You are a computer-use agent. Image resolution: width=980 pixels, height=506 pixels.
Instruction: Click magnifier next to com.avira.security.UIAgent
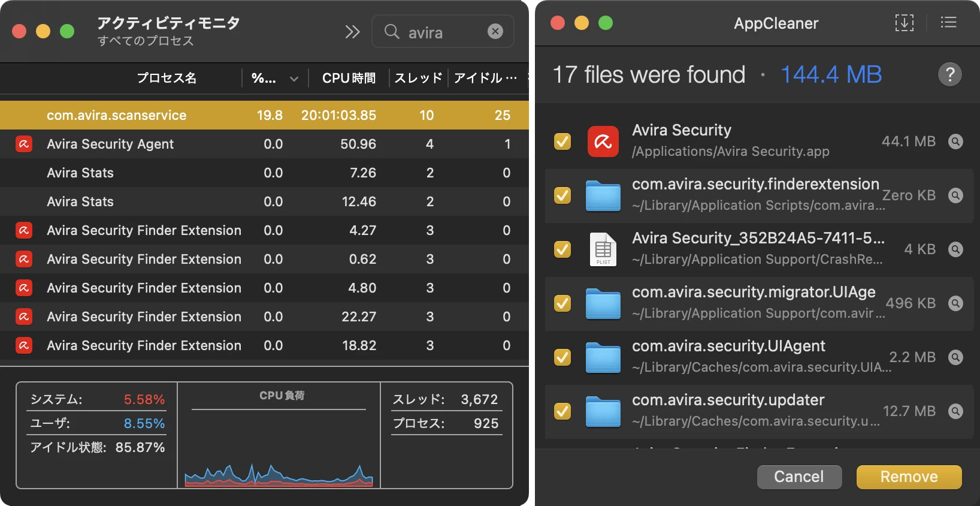(x=955, y=357)
